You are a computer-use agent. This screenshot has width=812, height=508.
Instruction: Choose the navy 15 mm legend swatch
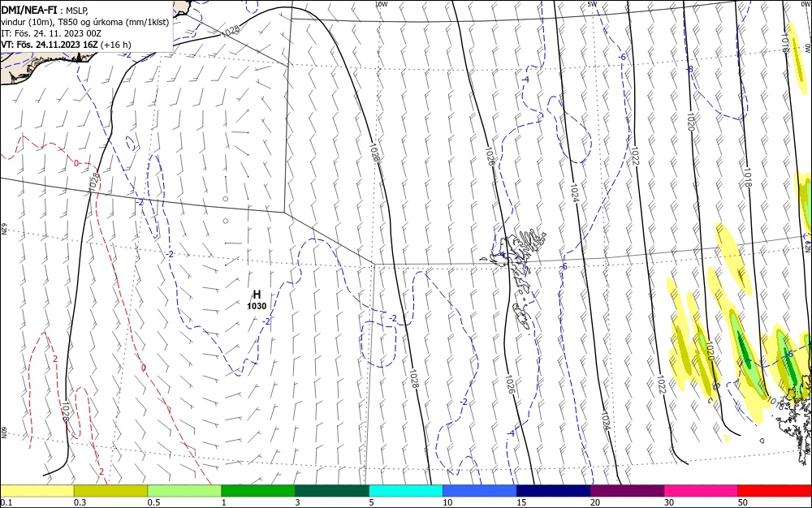coord(554,491)
